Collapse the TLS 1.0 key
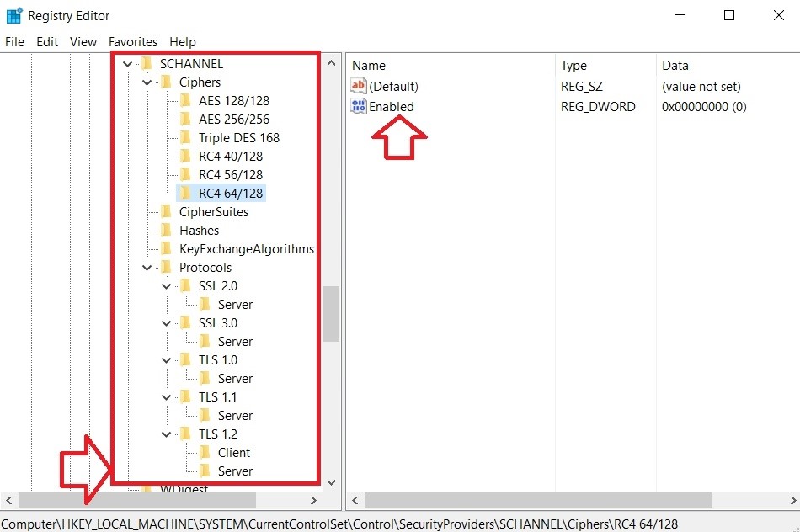The image size is (800, 532). pos(167,360)
